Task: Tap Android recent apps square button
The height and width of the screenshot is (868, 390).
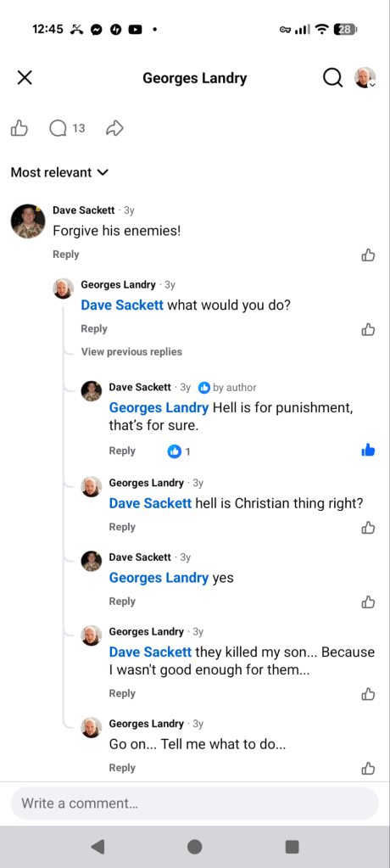Action: point(292,847)
